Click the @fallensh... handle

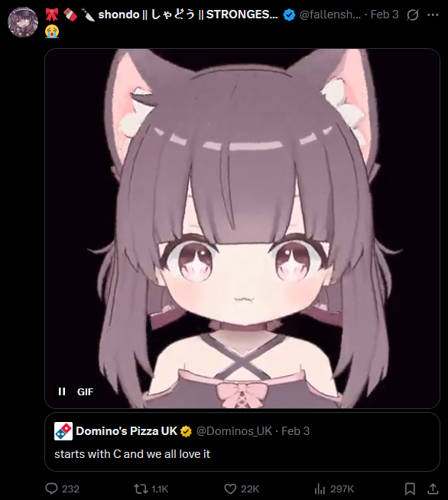[330, 15]
